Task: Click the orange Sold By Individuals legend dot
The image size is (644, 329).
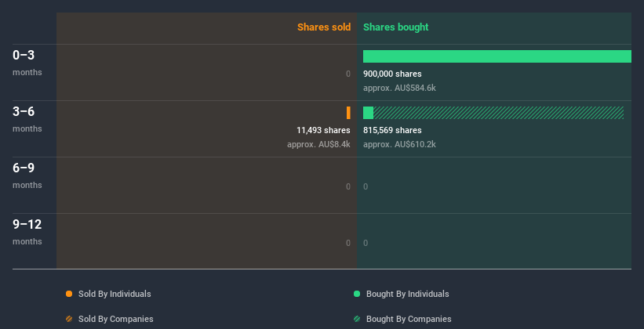Action: point(69,294)
